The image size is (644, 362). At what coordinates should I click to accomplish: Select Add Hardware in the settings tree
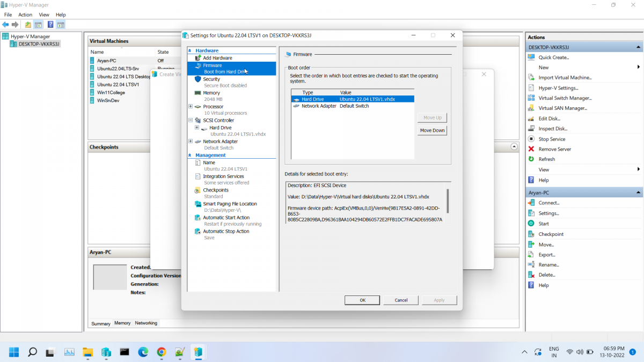[217, 58]
